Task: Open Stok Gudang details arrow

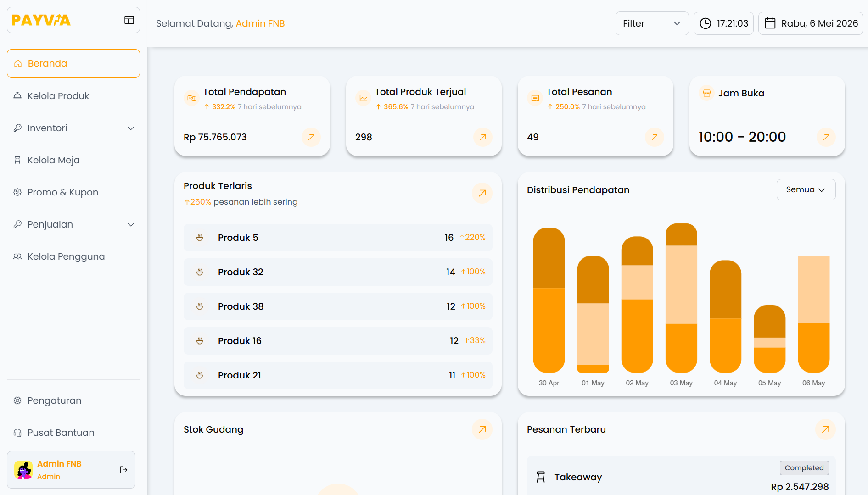Action: pyautogui.click(x=482, y=429)
